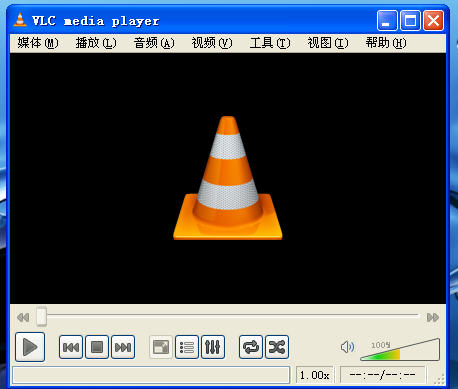This screenshot has height=389, width=458.
Task: Click the slower rewind arrows icon
Action: [x=23, y=317]
